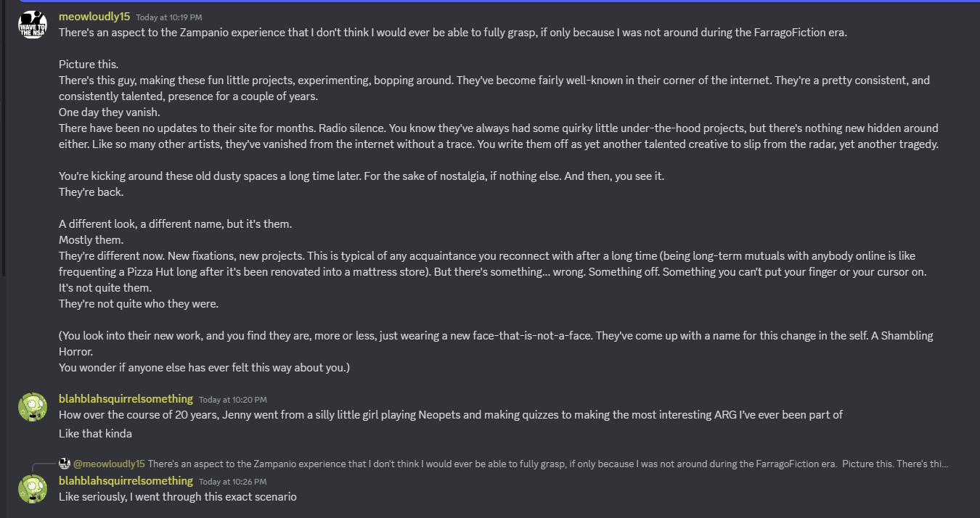The image size is (980, 518).
Task: Click meowloudly15's profile avatar
Action: pyautogui.click(x=33, y=26)
